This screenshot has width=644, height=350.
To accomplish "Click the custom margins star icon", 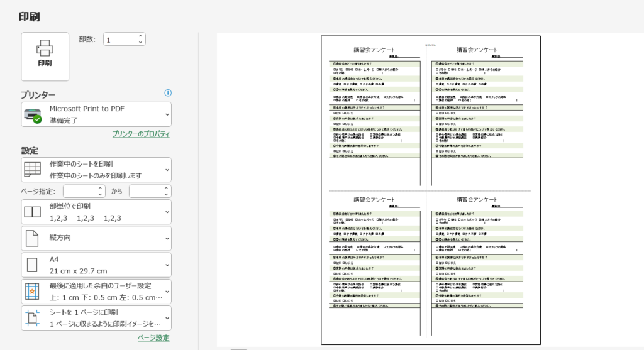I will pos(32,292).
